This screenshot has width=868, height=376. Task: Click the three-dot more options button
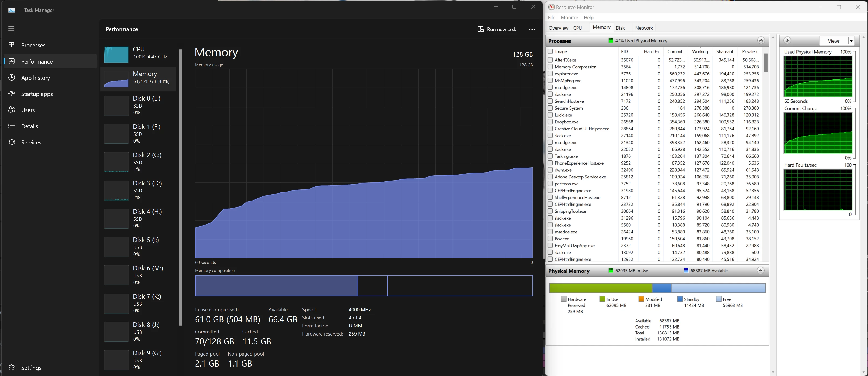pyautogui.click(x=532, y=29)
